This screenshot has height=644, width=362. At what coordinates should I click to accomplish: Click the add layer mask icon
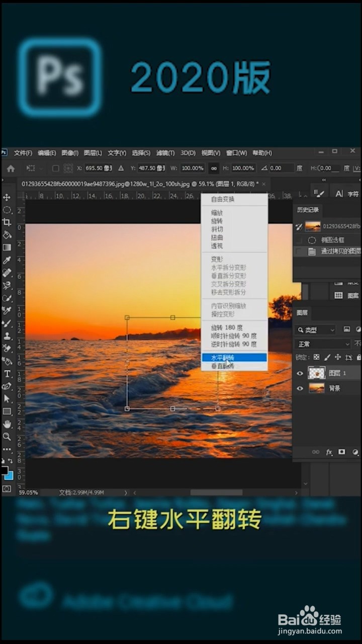coord(342,452)
